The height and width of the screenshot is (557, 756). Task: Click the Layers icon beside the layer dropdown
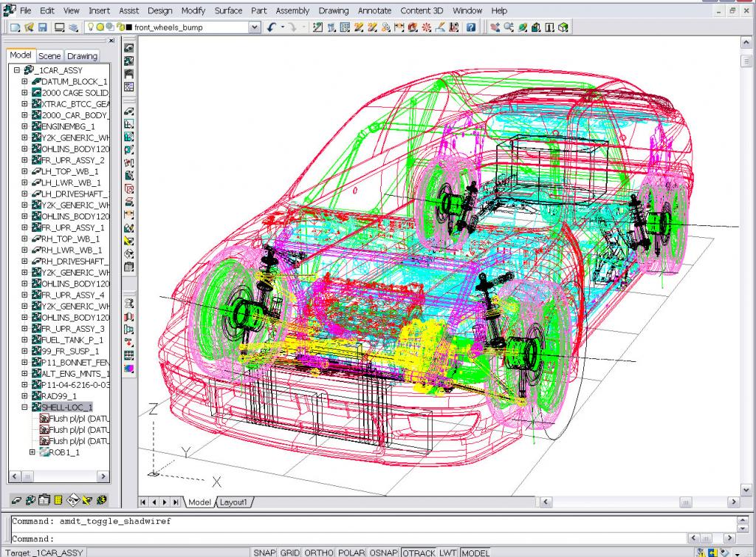[x=74, y=27]
